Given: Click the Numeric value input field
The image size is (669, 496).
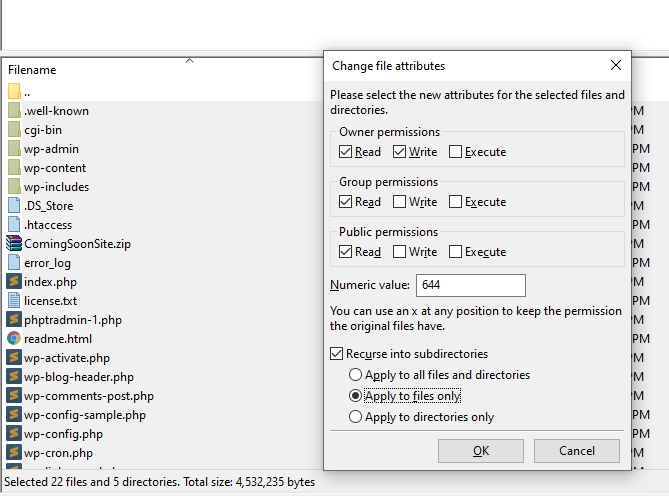Looking at the screenshot, I should pyautogui.click(x=470, y=285).
